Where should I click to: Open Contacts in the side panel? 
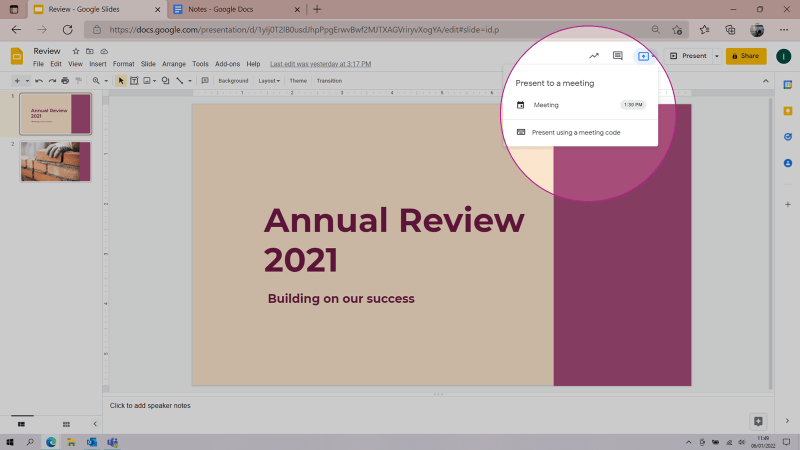tap(788, 163)
